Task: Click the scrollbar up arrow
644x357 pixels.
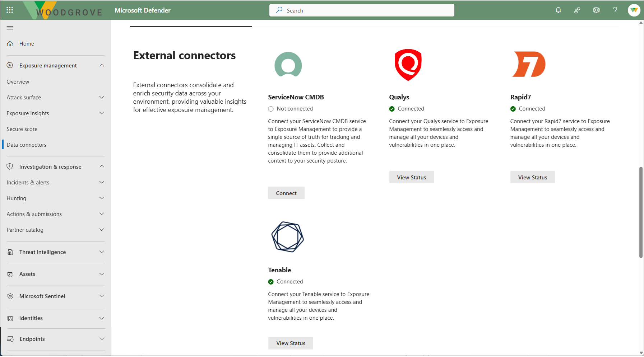Action: [x=641, y=23]
